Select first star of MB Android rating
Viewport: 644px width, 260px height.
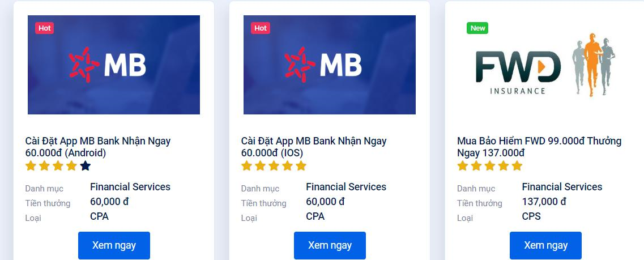31,166
